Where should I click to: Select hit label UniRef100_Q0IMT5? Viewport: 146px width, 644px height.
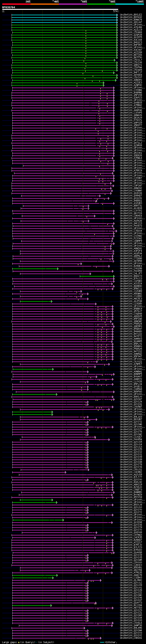[x=131, y=37]
